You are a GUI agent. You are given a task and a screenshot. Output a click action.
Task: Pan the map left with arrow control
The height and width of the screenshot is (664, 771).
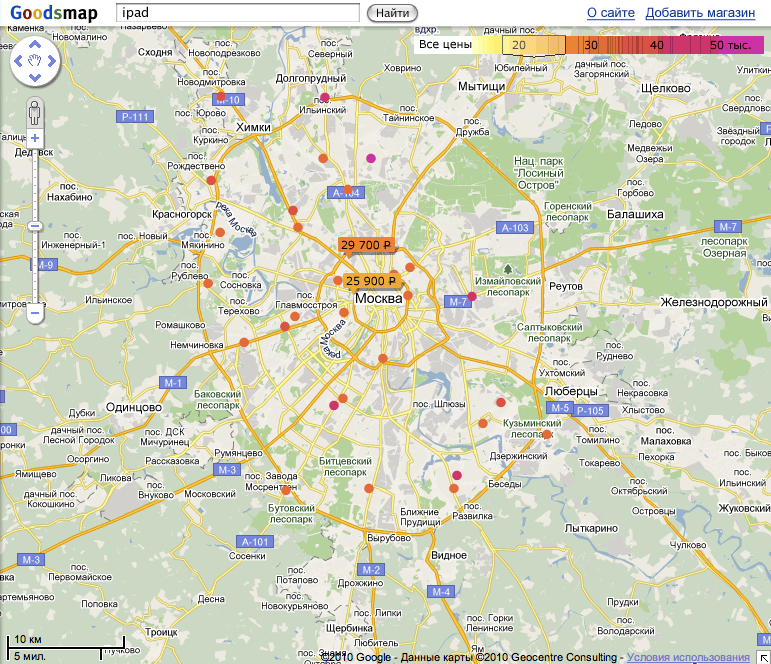pyautogui.click(x=17, y=63)
